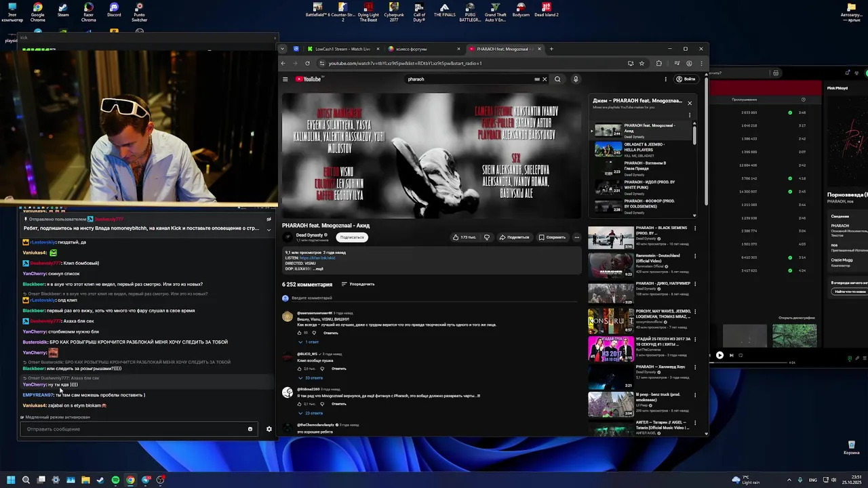The width and height of the screenshot is (868, 488).
Task: Expand the video description with ...ещё
Action: pyautogui.click(x=319, y=269)
